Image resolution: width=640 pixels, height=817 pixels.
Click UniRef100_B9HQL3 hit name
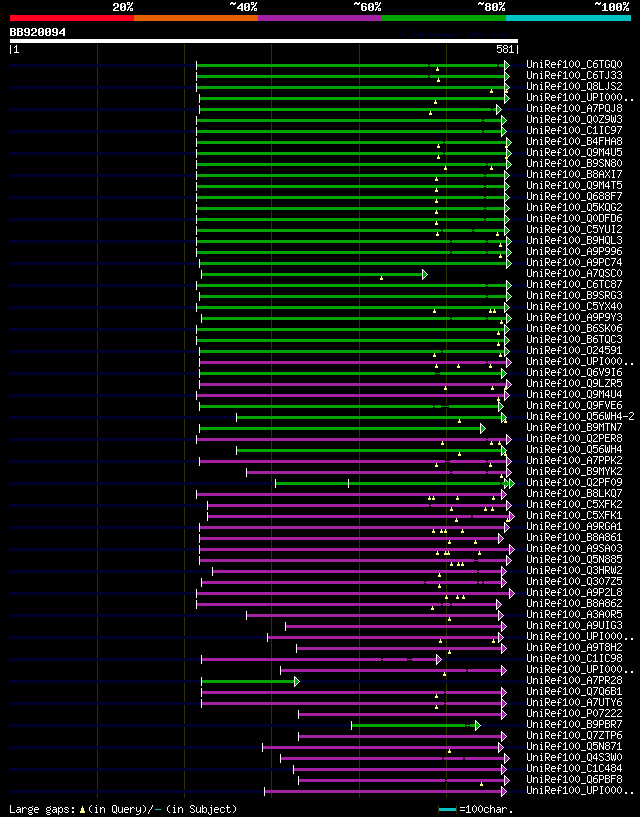(x=574, y=240)
